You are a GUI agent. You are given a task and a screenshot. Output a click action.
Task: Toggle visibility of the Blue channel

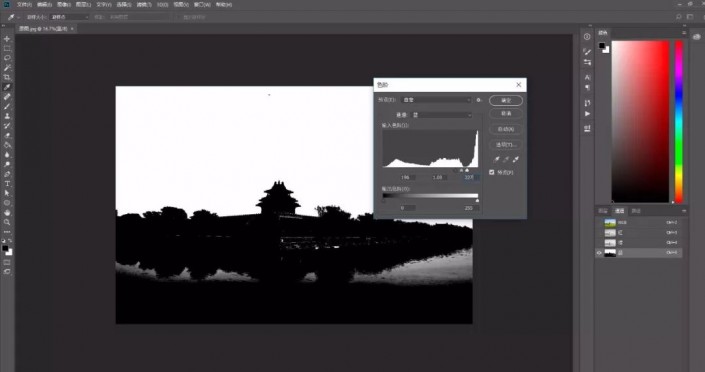[599, 253]
